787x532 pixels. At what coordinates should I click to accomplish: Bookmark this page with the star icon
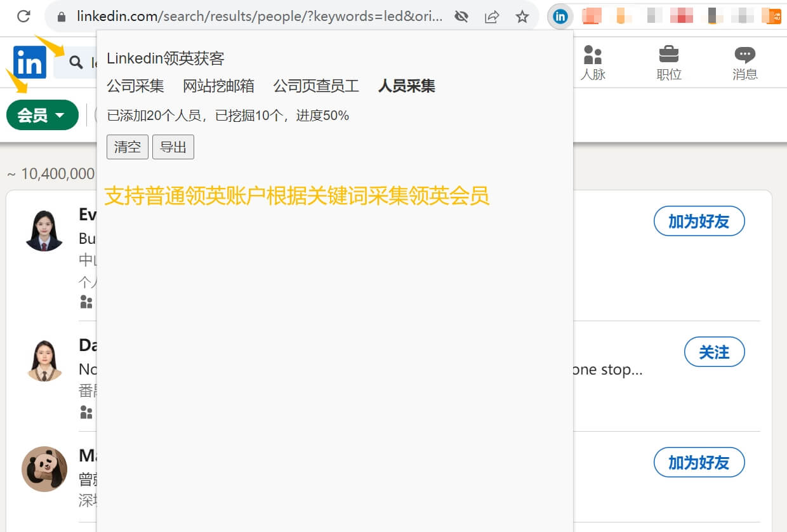click(x=522, y=17)
